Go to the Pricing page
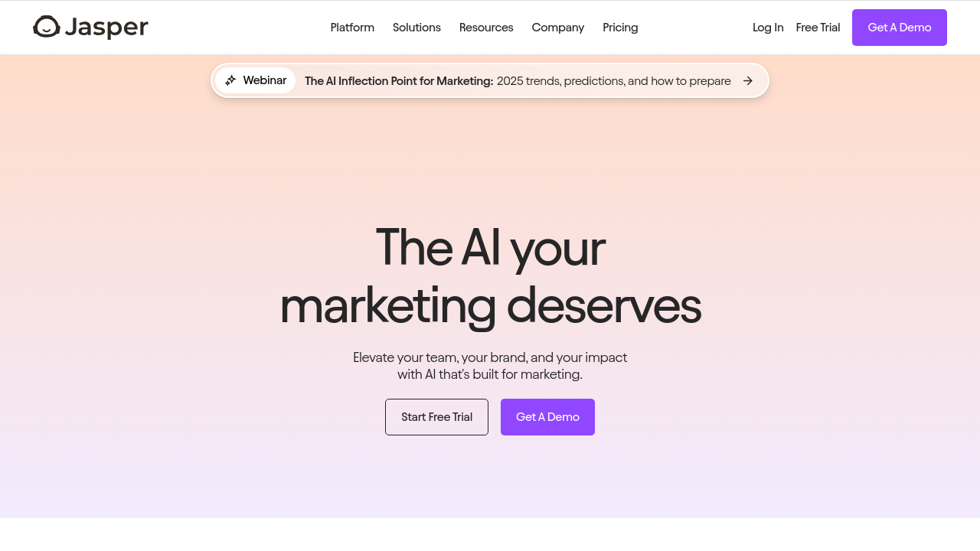 [x=620, y=28]
